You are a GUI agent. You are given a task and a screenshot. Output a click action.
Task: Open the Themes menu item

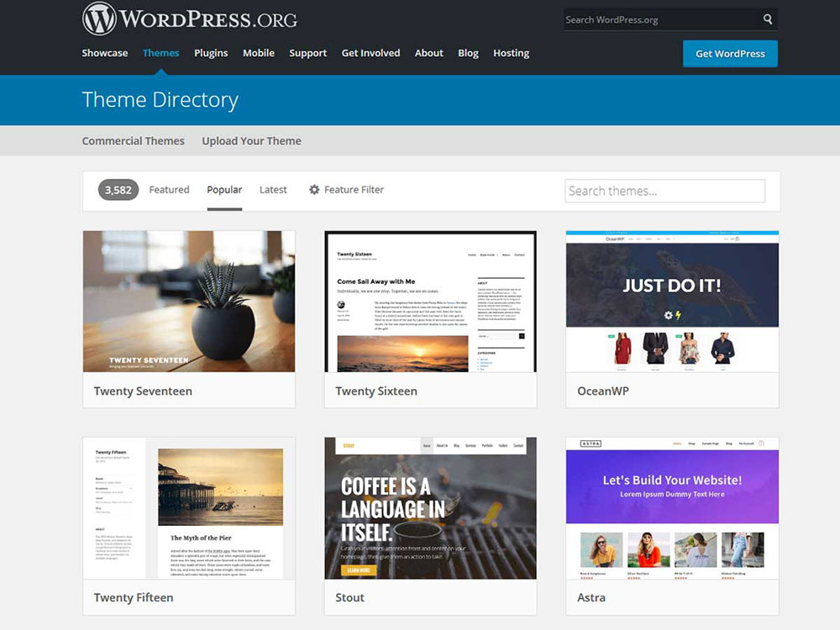pos(160,53)
